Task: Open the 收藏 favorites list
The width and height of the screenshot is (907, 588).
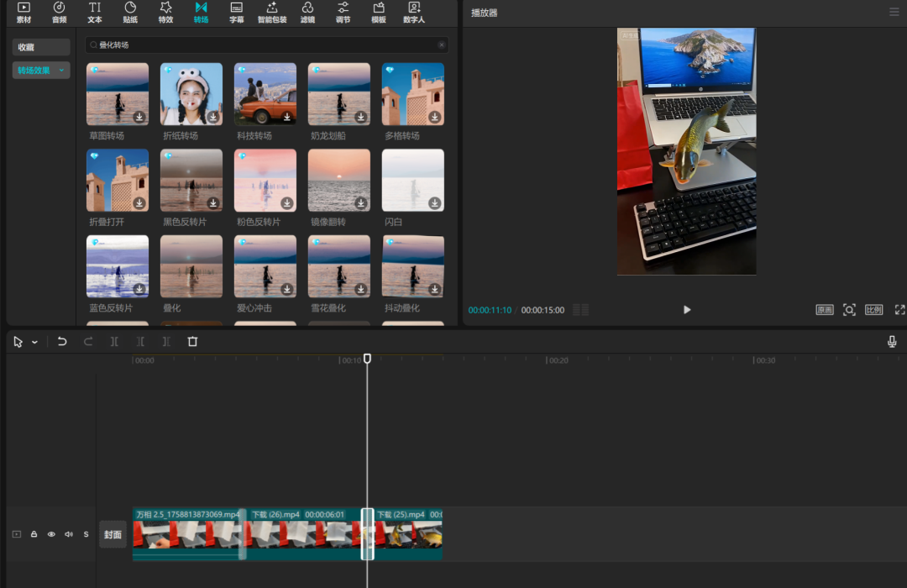Action: 41,47
